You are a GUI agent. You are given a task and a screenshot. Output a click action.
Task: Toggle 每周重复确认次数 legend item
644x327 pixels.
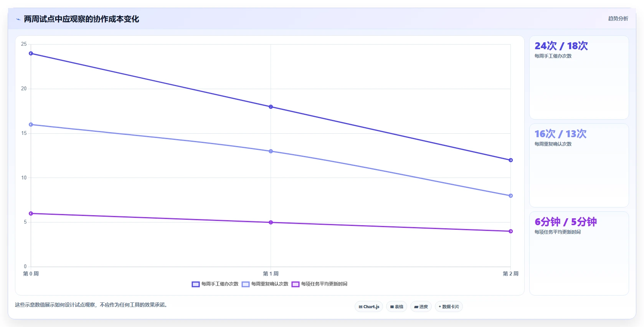point(265,284)
